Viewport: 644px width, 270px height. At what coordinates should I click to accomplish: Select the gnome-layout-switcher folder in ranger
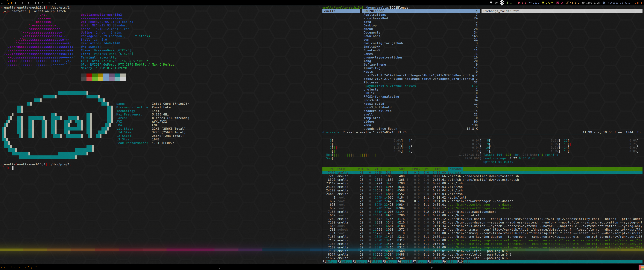click(420, 58)
